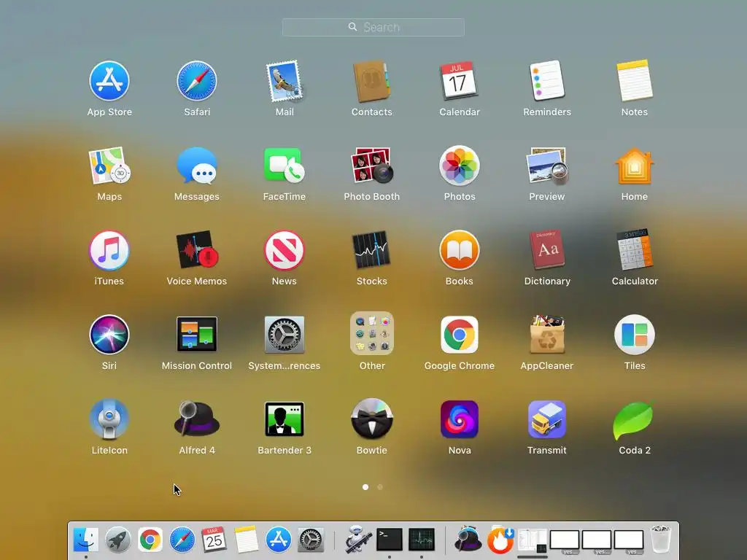Open Terminal in the Dock
Image resolution: width=747 pixels, height=560 pixels.
[390, 540]
